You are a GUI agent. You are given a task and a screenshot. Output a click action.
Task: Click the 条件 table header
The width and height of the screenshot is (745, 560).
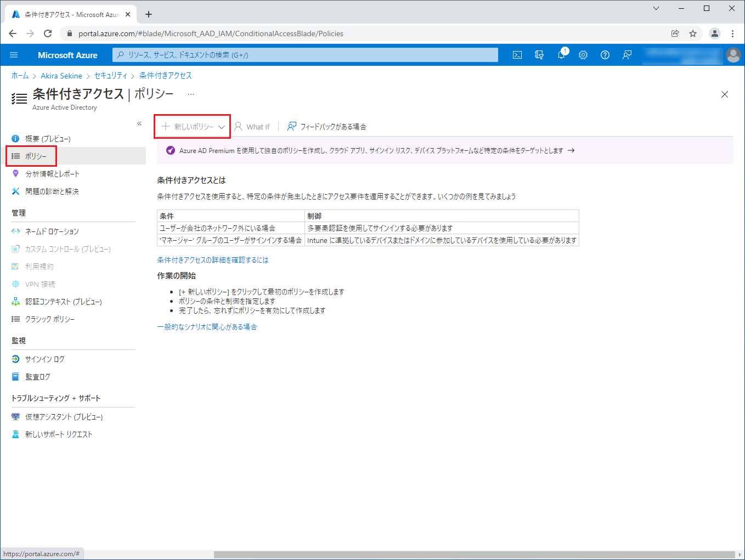[231, 216]
